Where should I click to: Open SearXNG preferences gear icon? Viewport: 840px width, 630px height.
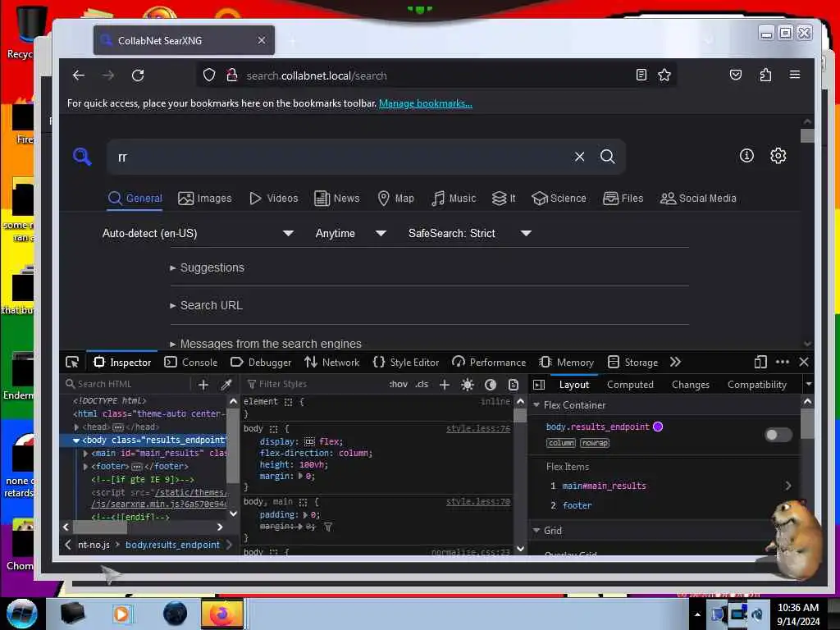point(778,155)
